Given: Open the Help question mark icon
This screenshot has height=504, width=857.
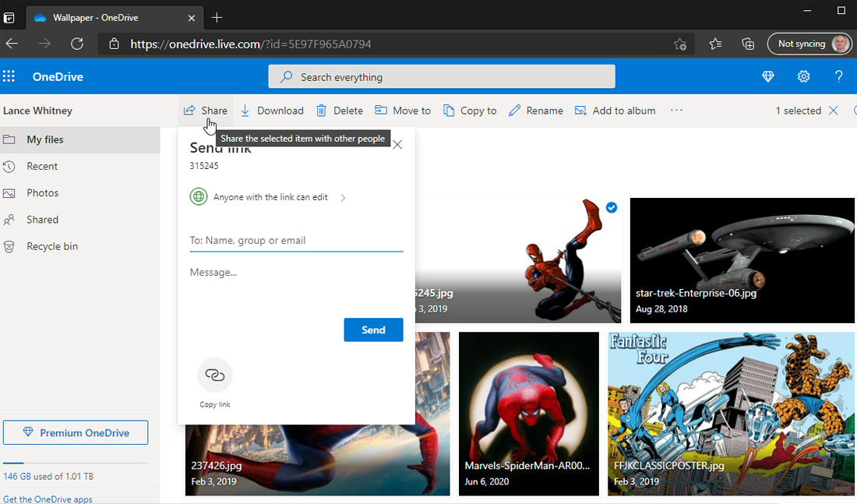Looking at the screenshot, I should (838, 76).
